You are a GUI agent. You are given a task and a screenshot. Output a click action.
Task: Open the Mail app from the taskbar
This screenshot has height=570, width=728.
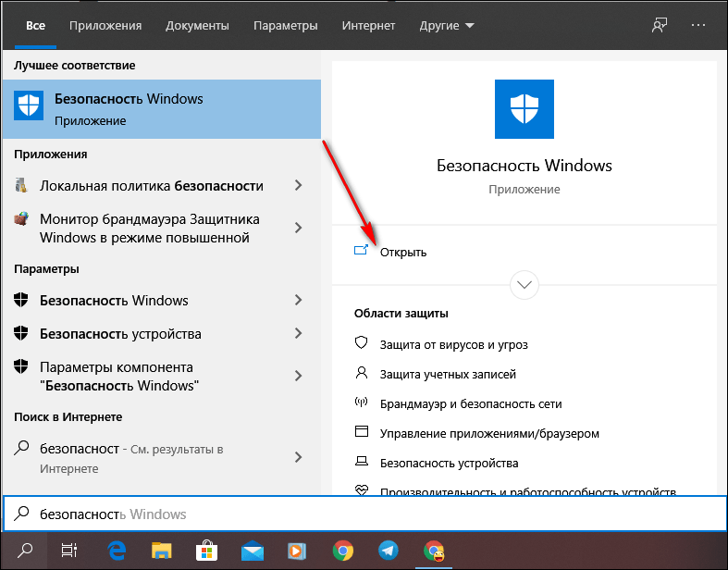253,551
